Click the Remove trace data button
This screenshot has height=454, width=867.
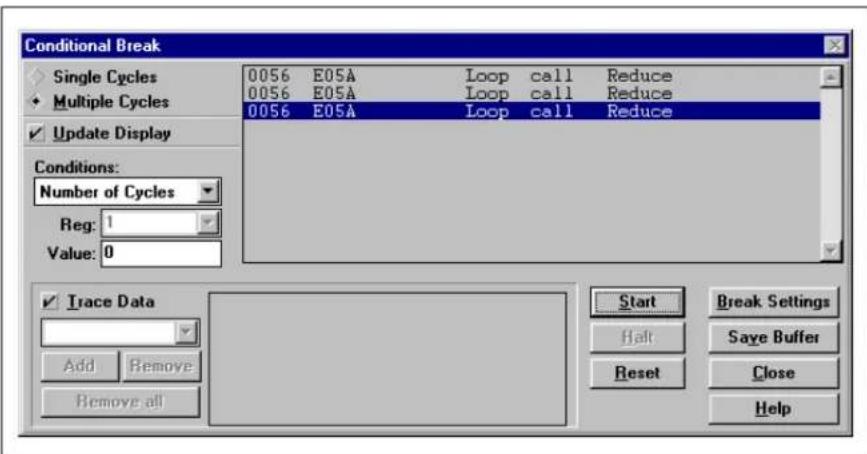coord(161,366)
